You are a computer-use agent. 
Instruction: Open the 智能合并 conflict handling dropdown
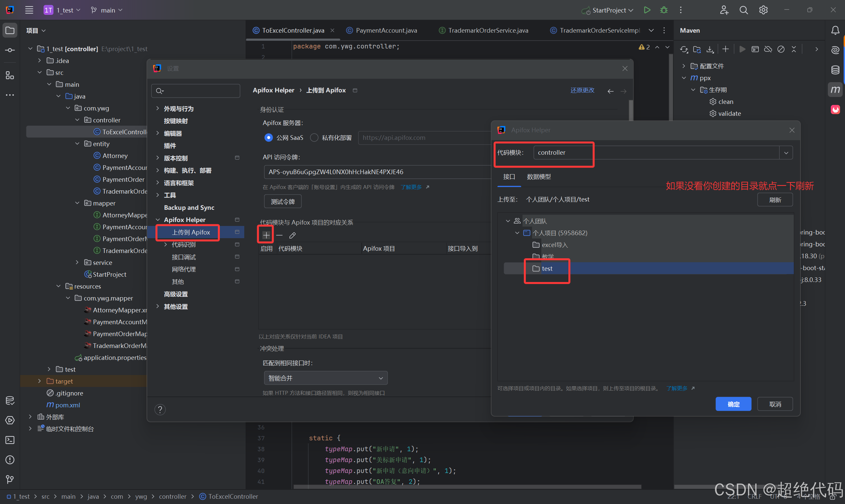pyautogui.click(x=325, y=378)
